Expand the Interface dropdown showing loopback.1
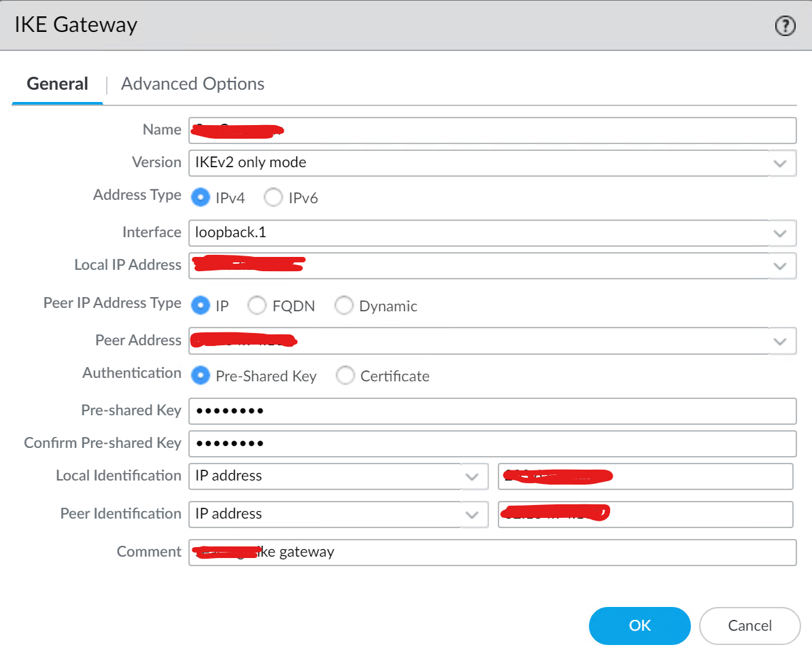 click(x=780, y=232)
